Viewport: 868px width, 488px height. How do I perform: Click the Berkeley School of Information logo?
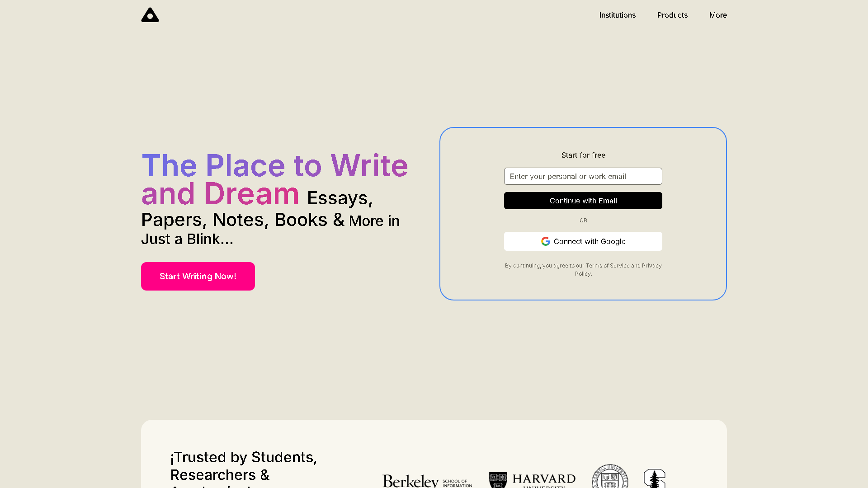[x=427, y=481]
